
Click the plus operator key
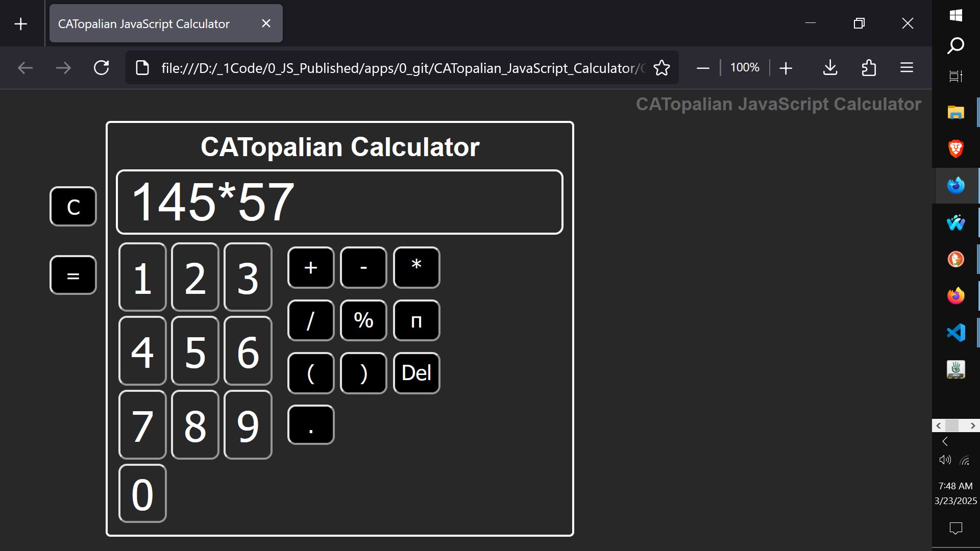311,268
